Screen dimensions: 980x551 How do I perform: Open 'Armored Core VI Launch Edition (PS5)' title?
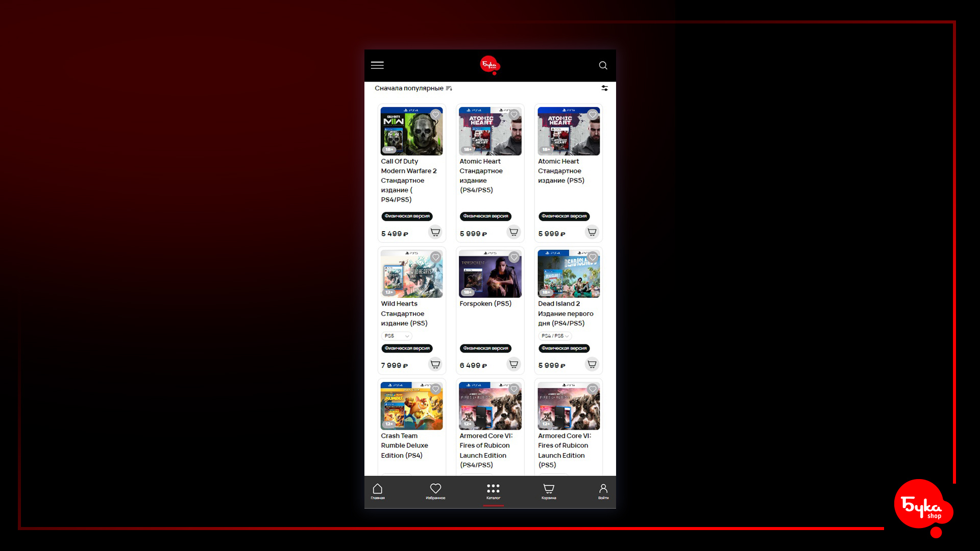pos(565,450)
